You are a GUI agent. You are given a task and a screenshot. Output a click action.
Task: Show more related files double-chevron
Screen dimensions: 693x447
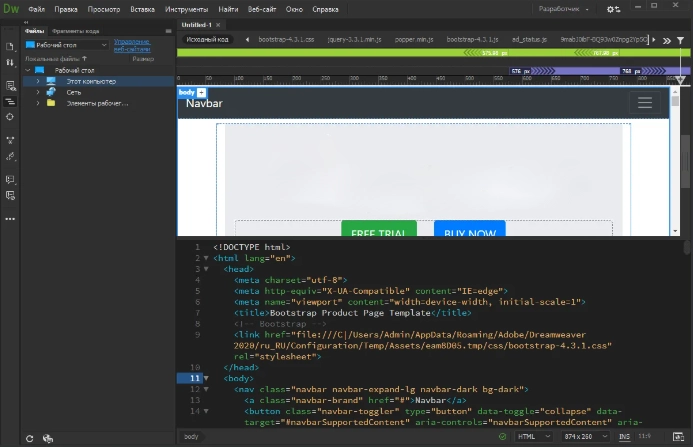tap(666, 40)
